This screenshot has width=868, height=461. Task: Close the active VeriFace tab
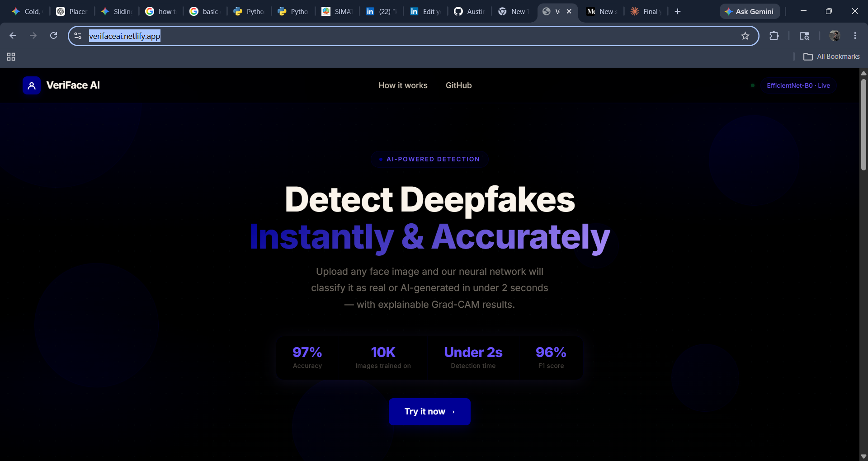[569, 11]
